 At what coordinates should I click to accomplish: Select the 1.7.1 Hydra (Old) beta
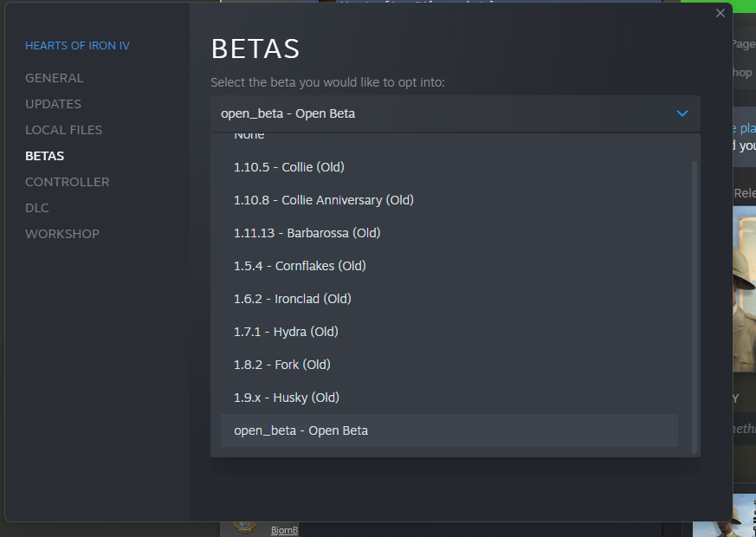tap(284, 331)
